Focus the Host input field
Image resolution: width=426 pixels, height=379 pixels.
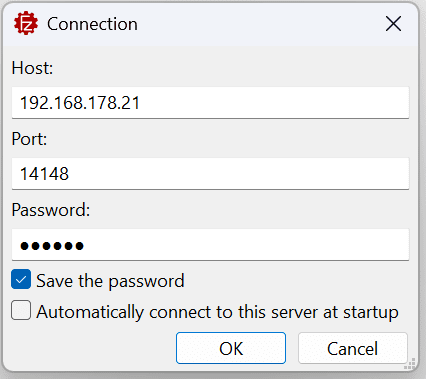coord(210,103)
